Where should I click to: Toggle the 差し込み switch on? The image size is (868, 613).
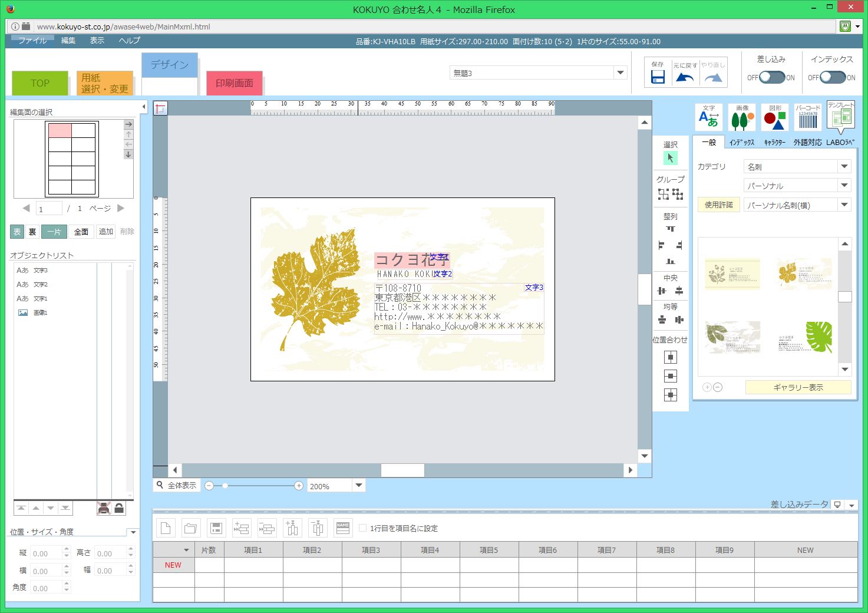[x=772, y=77]
